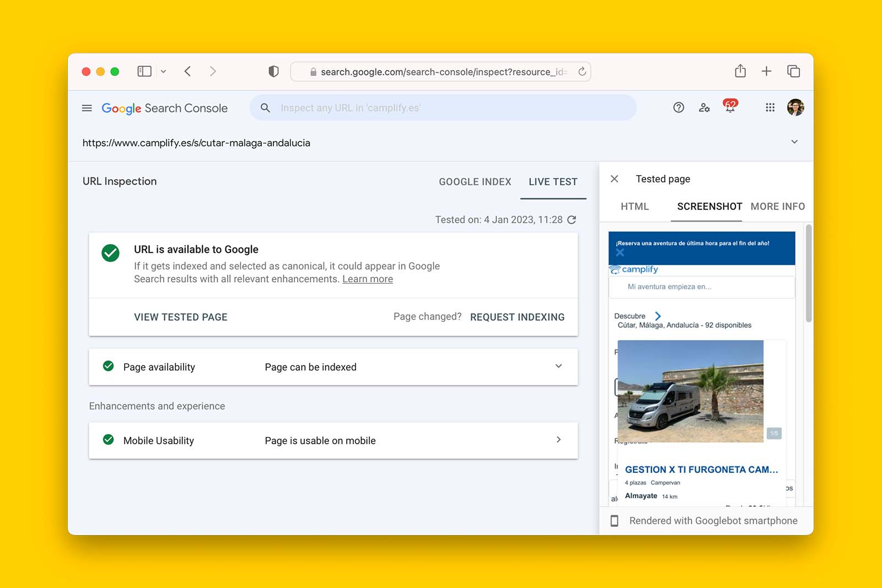Click the Inspect any URL search field

[443, 107]
